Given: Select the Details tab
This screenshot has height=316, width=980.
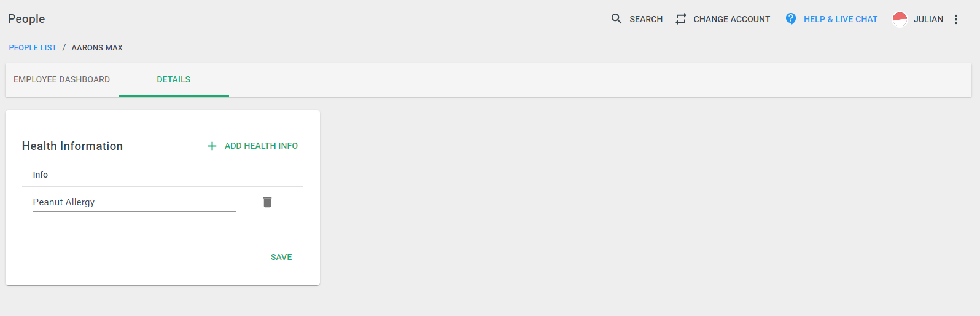Looking at the screenshot, I should tap(174, 79).
